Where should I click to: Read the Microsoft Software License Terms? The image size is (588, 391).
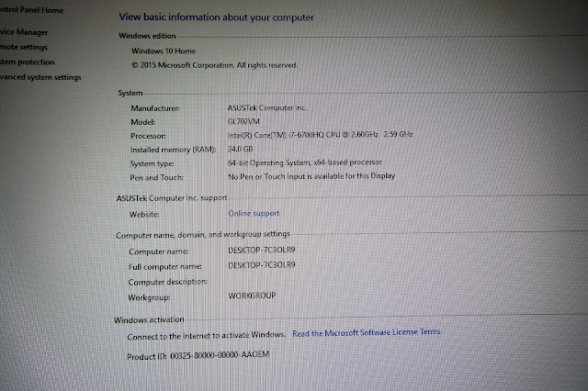367,332
